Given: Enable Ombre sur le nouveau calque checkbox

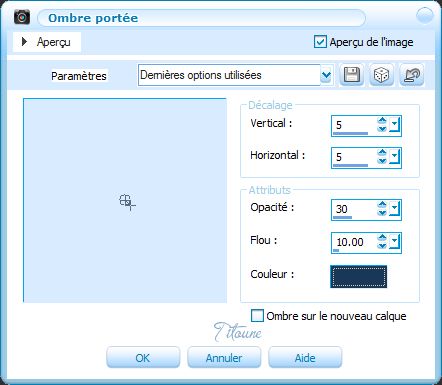Looking at the screenshot, I should [257, 315].
